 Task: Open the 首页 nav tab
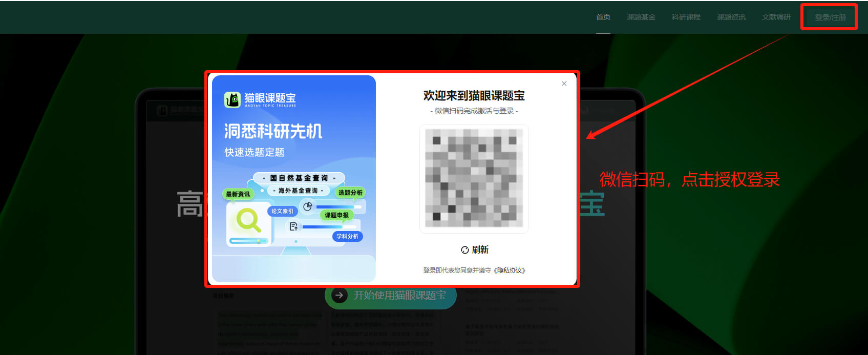[603, 17]
